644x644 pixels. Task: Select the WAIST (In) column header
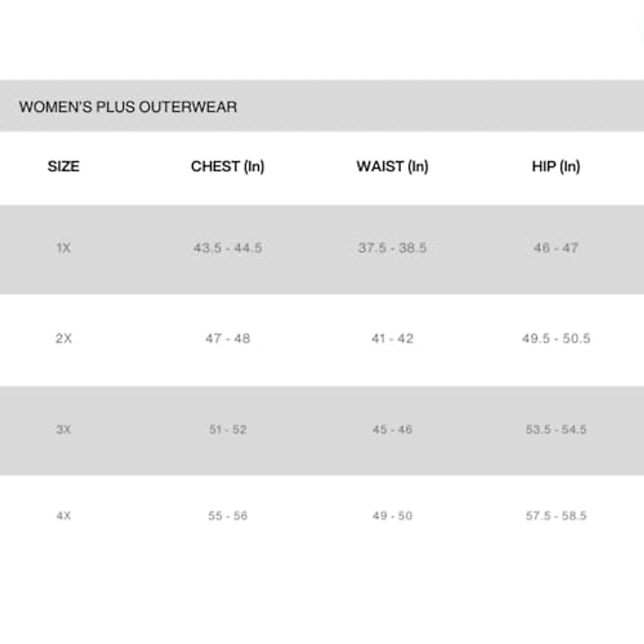tap(392, 166)
